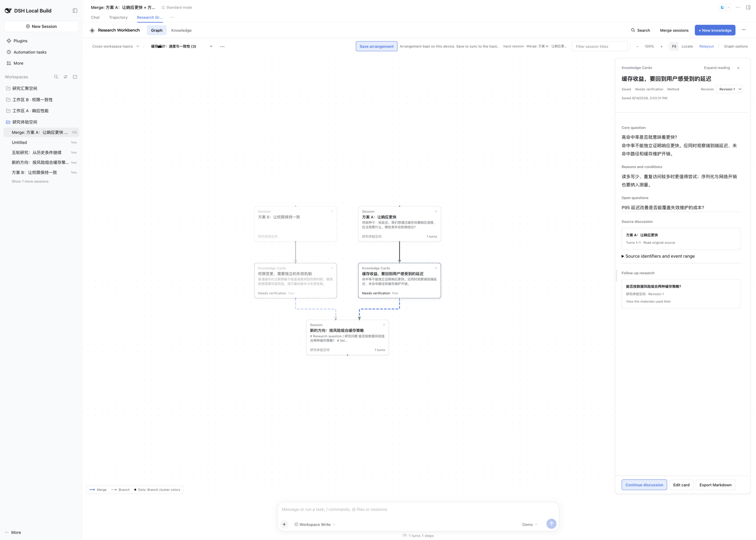Switch to the Chat tab
Viewport: 756px width, 540px height.
pyautogui.click(x=95, y=17)
